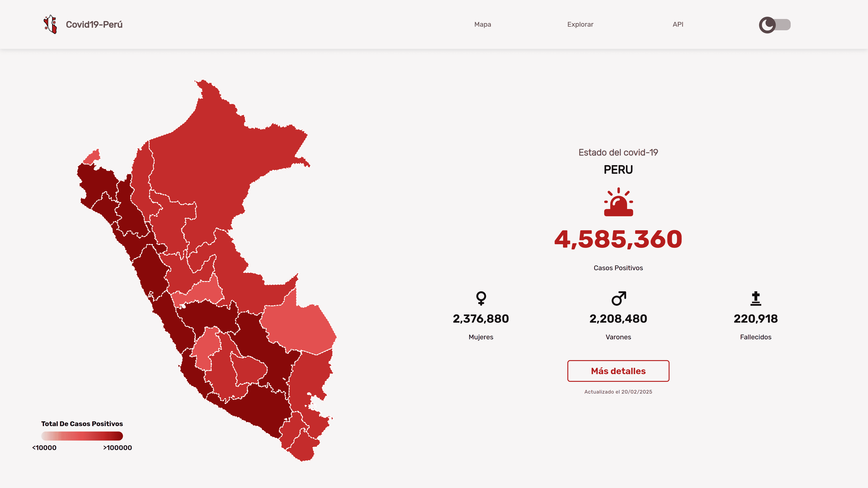Image resolution: width=868 pixels, height=488 pixels.
Task: Click the positive cases gradient legend bar
Action: (x=82, y=436)
